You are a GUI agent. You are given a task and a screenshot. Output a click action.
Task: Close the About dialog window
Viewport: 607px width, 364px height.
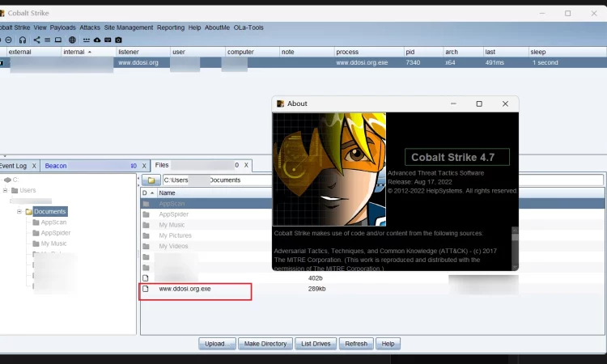pyautogui.click(x=505, y=104)
